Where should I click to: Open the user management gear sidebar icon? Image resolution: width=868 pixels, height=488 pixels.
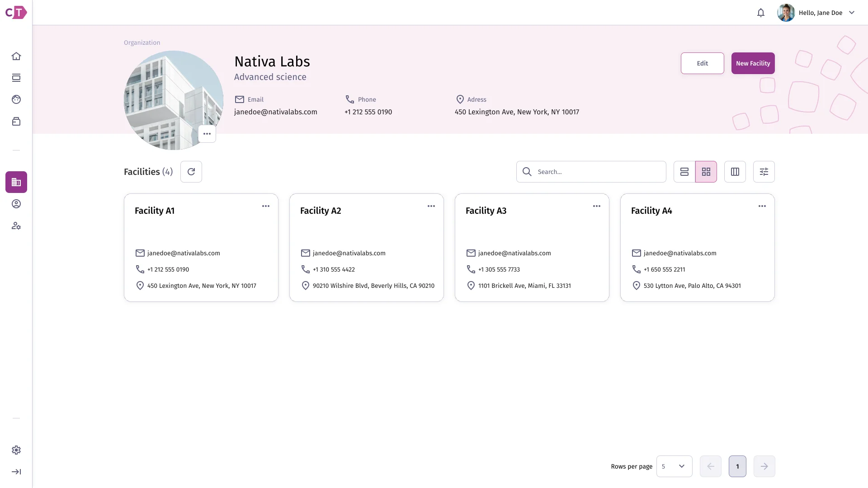pos(16,225)
